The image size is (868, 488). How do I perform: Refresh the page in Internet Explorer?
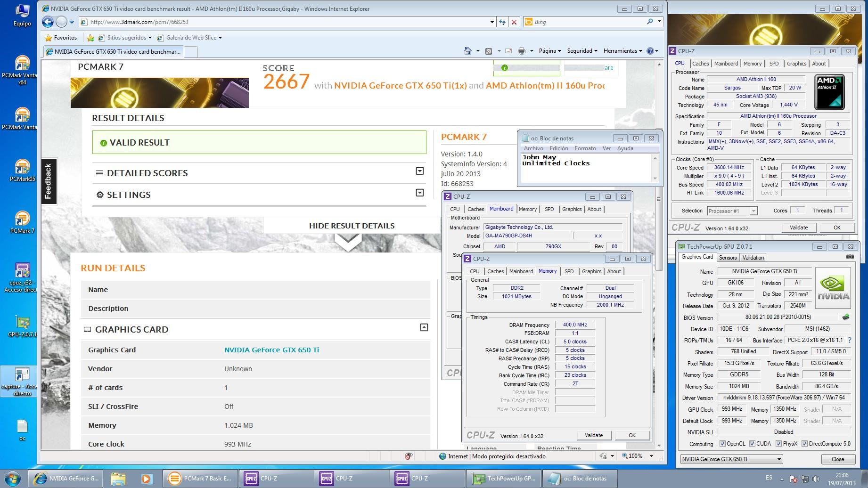click(502, 22)
